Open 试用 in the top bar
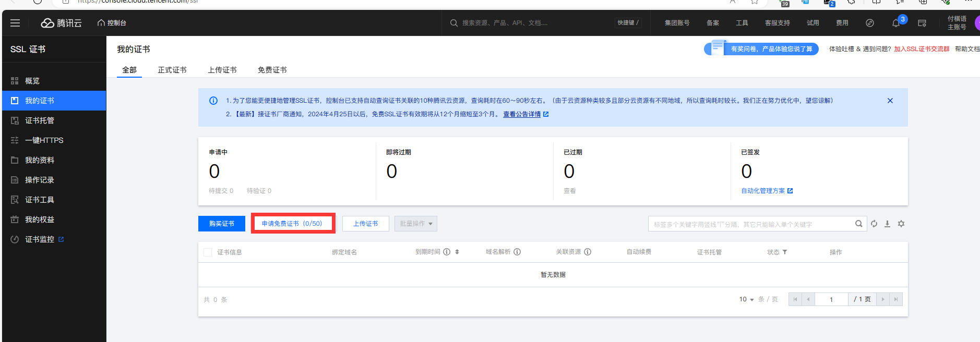 (x=813, y=23)
